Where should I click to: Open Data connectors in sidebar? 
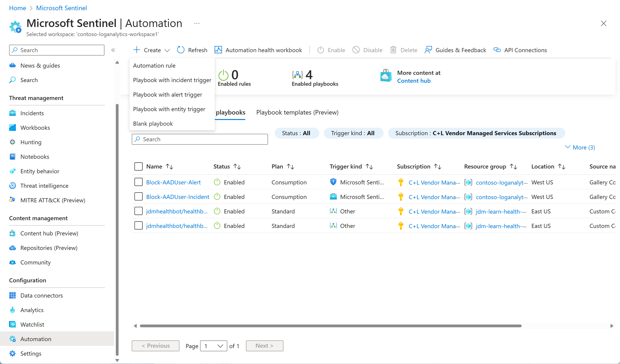[x=41, y=295]
